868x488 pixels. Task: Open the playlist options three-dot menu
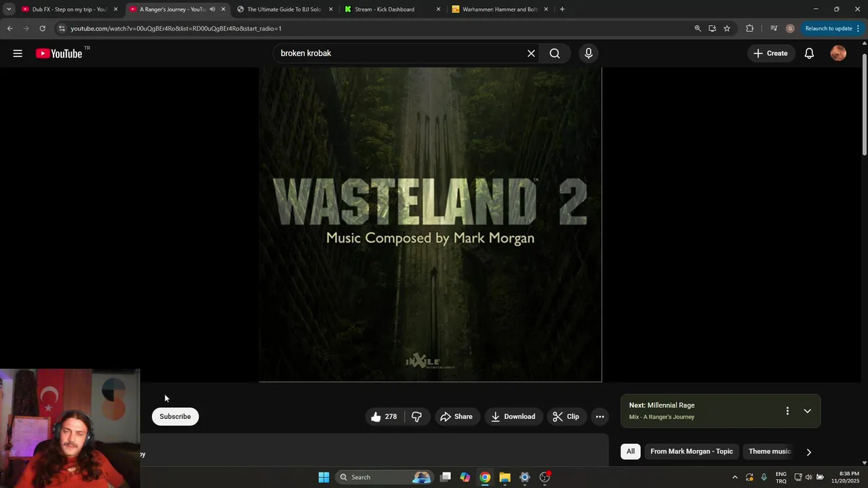click(787, 411)
